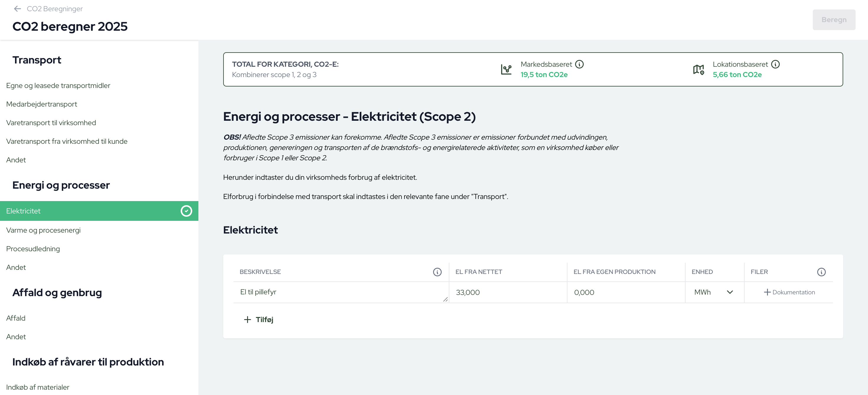Click Tilføj to add a row
This screenshot has height=395, width=868.
click(258, 319)
